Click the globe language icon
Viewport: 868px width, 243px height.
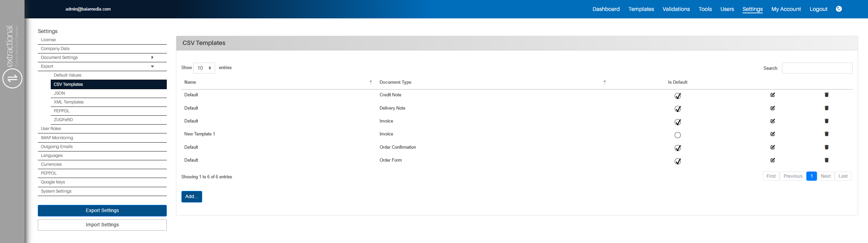(839, 9)
